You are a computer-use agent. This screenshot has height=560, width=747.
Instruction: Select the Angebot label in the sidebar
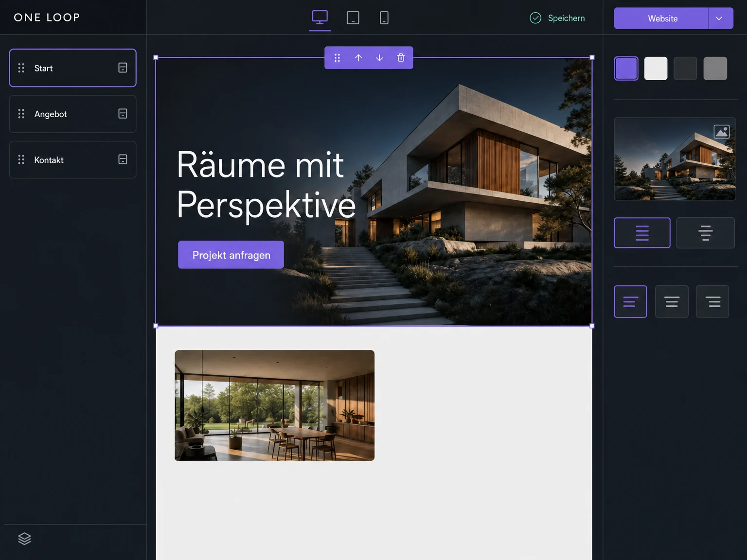pos(51,114)
